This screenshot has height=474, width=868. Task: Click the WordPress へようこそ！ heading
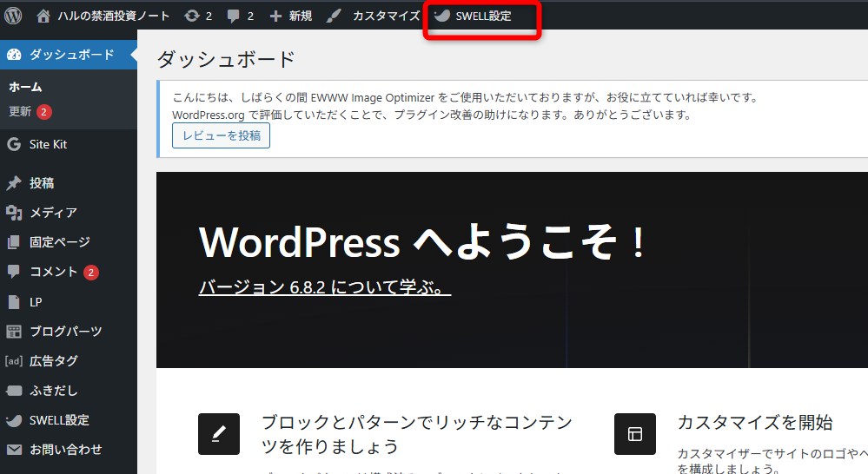coord(421,241)
